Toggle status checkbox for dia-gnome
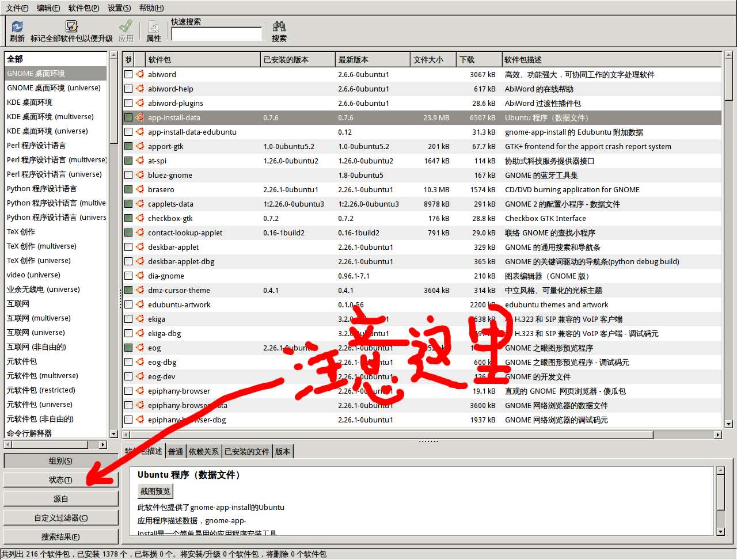The image size is (737, 560). pyautogui.click(x=128, y=276)
